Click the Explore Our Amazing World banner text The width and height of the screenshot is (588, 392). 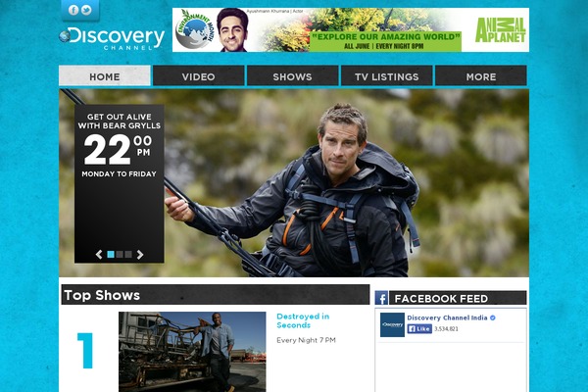click(386, 37)
